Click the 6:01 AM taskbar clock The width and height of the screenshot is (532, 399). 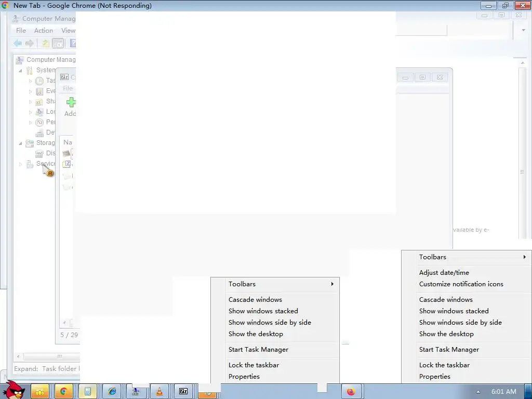pos(503,392)
